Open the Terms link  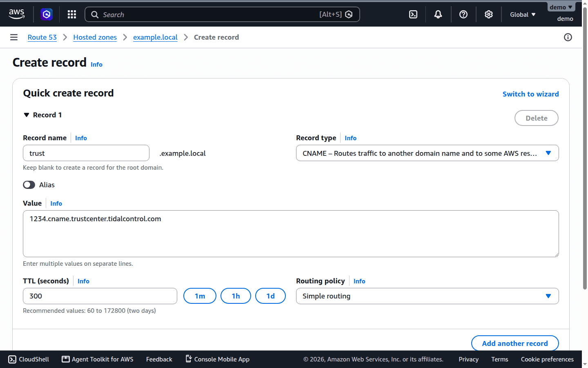[499, 359]
